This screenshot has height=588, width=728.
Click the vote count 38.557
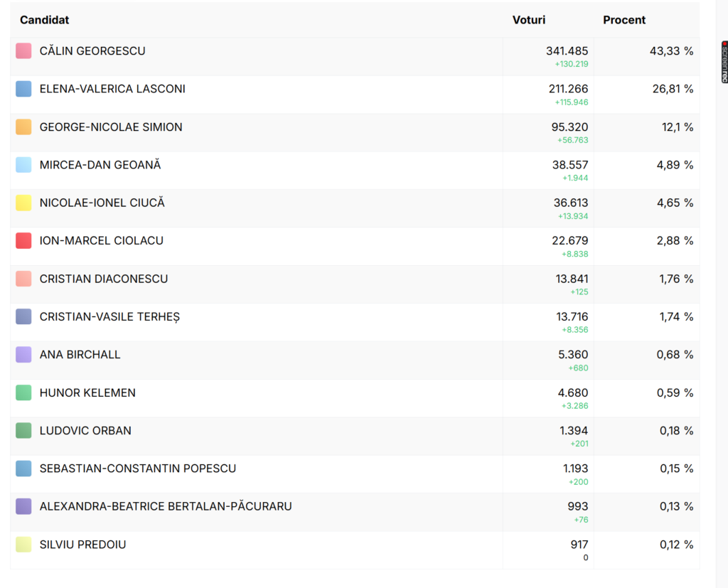coord(570,165)
